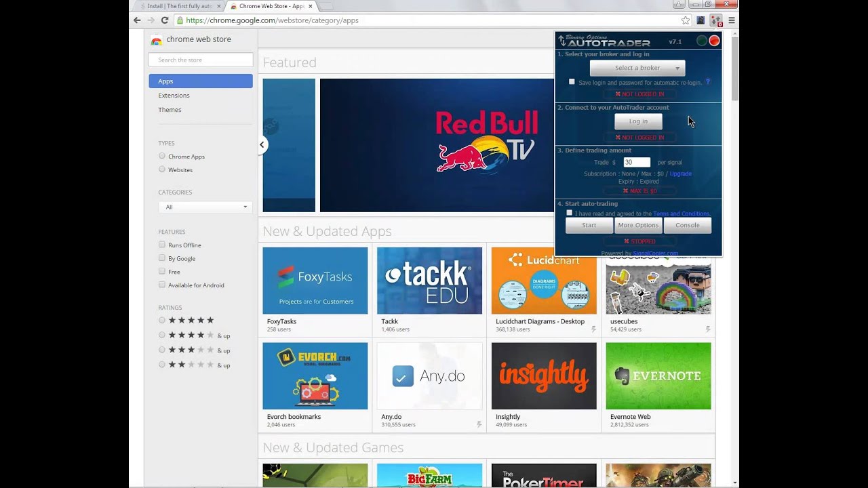
Task: Choose the Chrome Apps type
Action: coord(162,156)
